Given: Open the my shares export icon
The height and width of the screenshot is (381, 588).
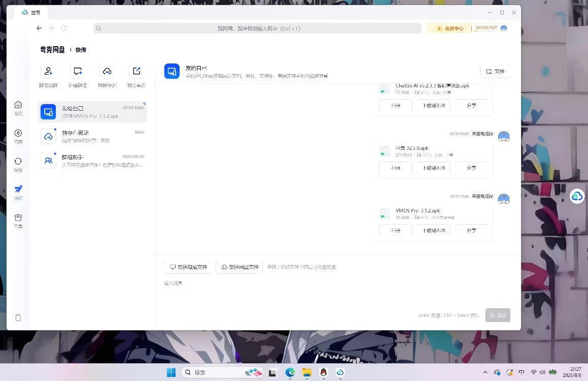Looking at the screenshot, I should [x=136, y=71].
